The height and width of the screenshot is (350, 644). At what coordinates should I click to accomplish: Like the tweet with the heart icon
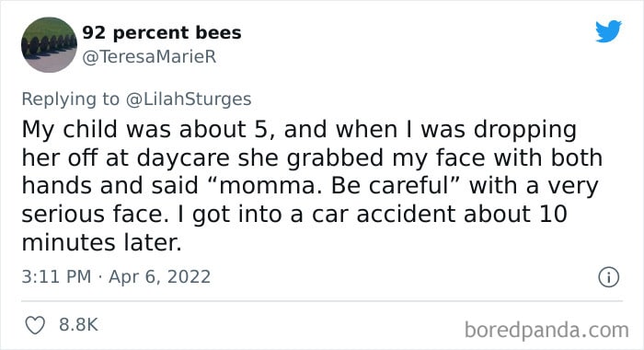(x=35, y=325)
